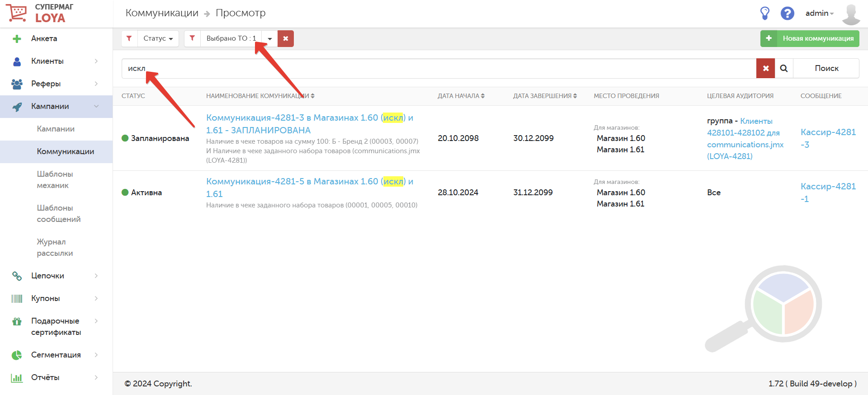
Task: Sort by Дата завершения column
Action: [545, 96]
